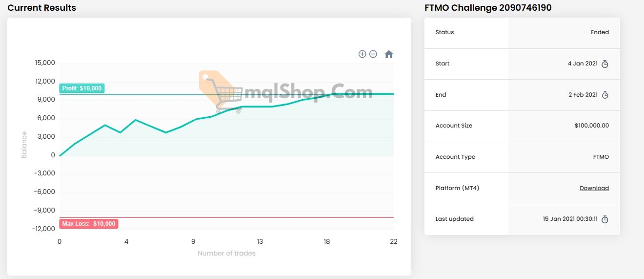
Task: Click the timer icon beside End date
Action: click(605, 95)
